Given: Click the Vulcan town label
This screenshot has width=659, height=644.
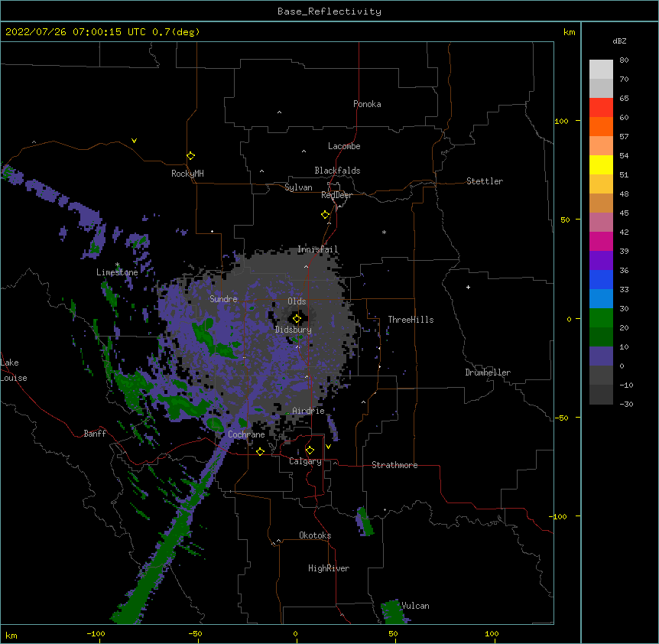Looking at the screenshot, I should (x=415, y=606).
